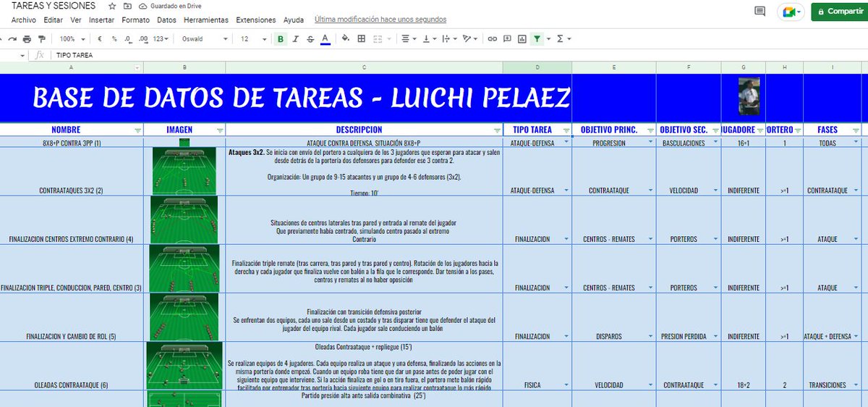The height and width of the screenshot is (407, 868).
Task: Open the ATAQUE-DEFENSA dropdown in CONTRAATAQUES 3X2 row
Action: [x=566, y=190]
